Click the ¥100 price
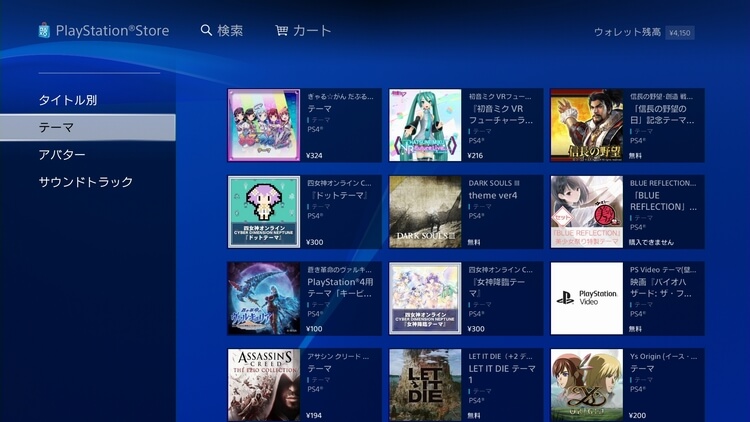This screenshot has height=422, width=750. click(x=314, y=329)
